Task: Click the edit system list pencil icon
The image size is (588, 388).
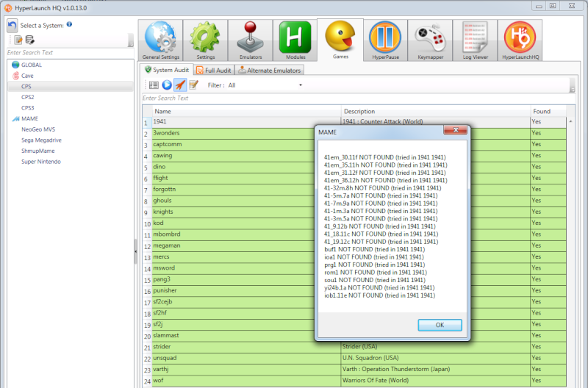Action: click(x=18, y=40)
